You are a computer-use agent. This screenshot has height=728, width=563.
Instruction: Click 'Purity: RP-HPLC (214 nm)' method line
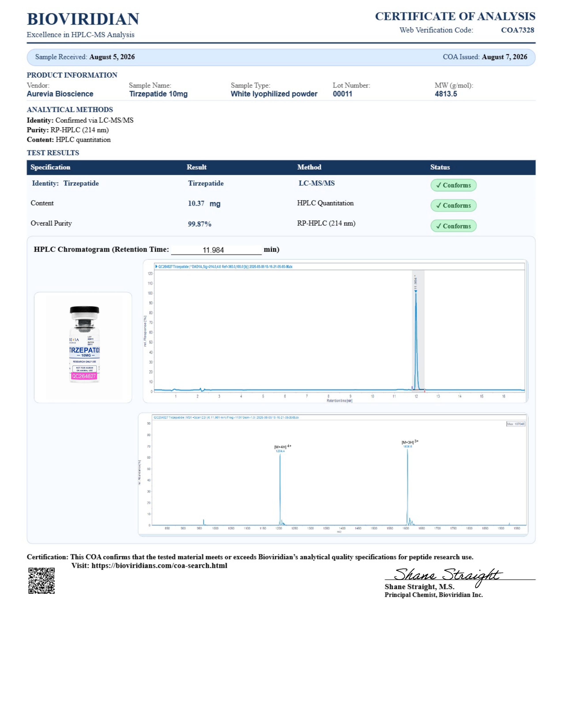coord(68,130)
